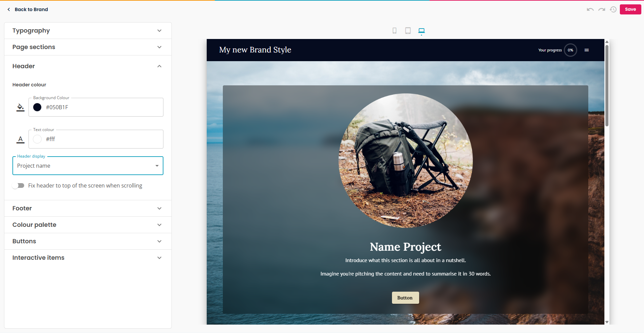
Task: Click the 'Introduce what this section' text
Action: click(x=405, y=260)
